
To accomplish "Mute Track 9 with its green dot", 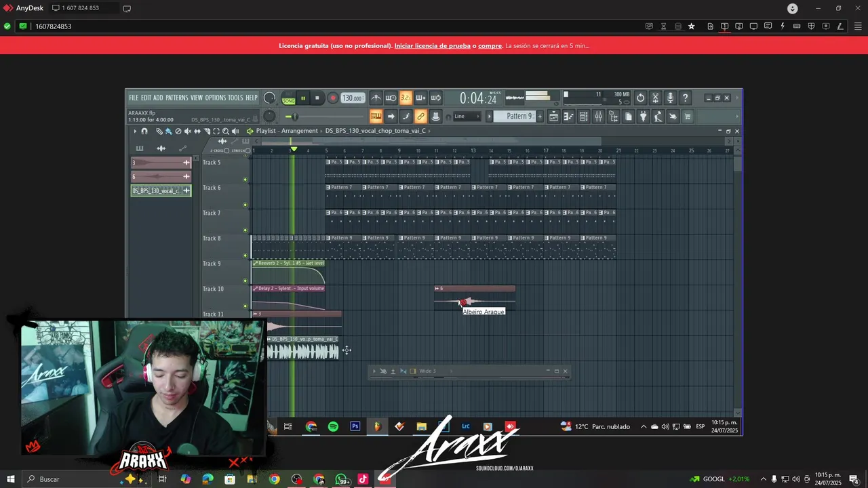I will (x=245, y=281).
